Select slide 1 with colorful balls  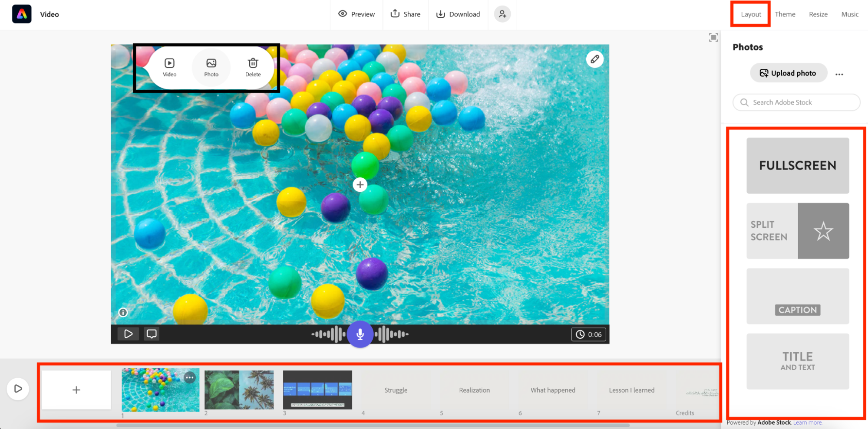point(161,390)
